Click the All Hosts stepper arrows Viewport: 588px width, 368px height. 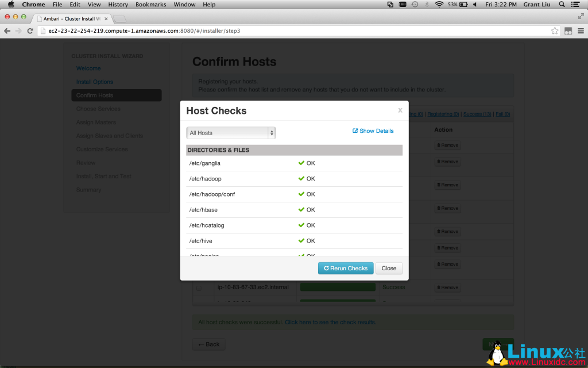tap(272, 132)
